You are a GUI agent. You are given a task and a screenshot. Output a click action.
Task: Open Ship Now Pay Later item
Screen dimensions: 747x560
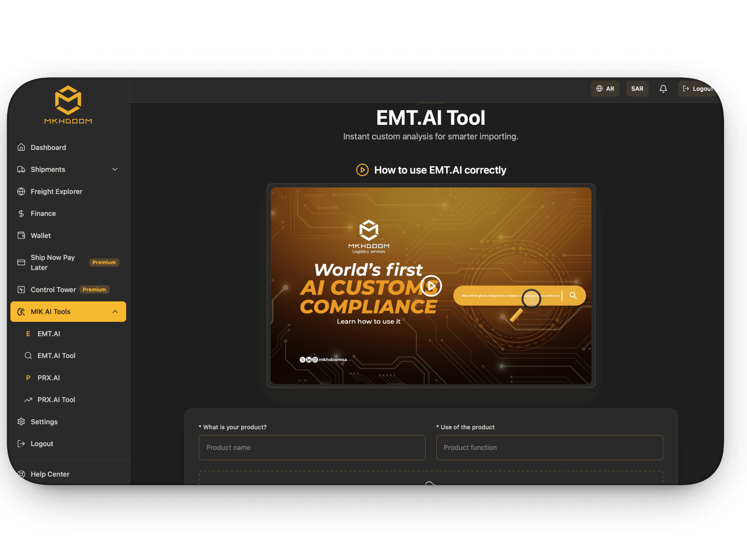click(x=68, y=262)
